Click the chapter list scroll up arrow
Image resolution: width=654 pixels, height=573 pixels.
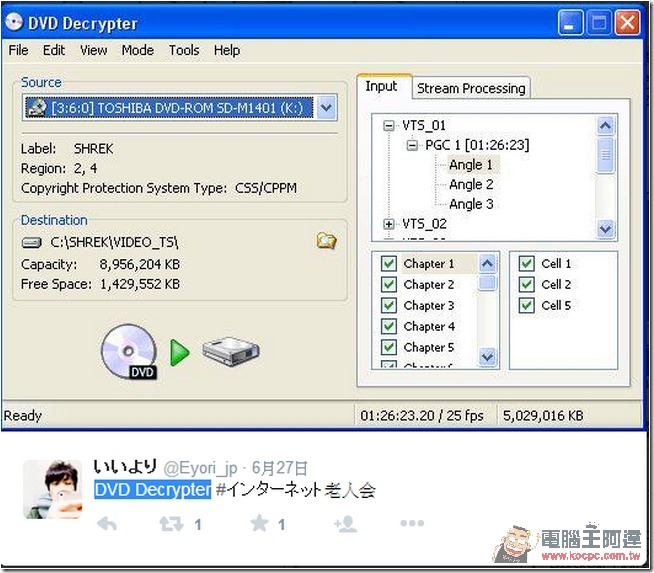[487, 263]
